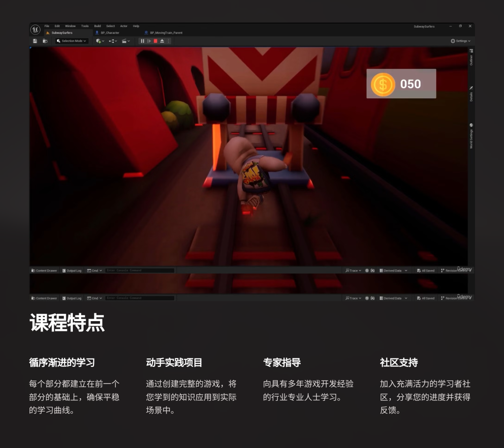Open Output Log in lower status bar
The image size is (504, 448).
pyautogui.click(x=72, y=299)
